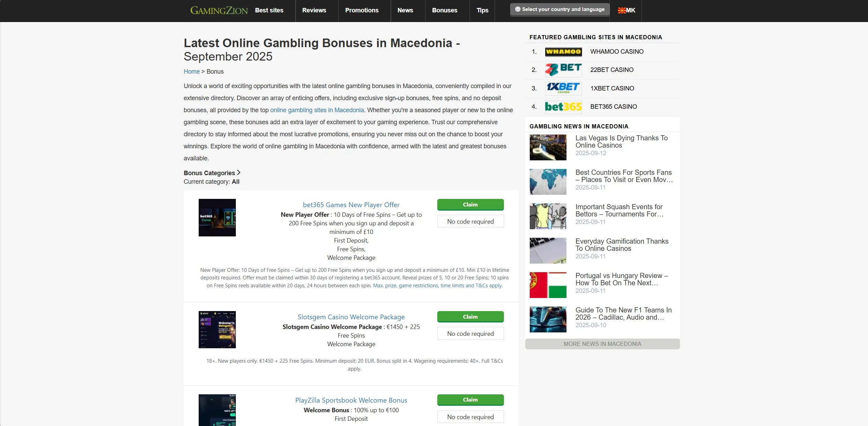The height and width of the screenshot is (426, 868).
Task: Open WHAMOO CASINO text link
Action: click(x=617, y=52)
